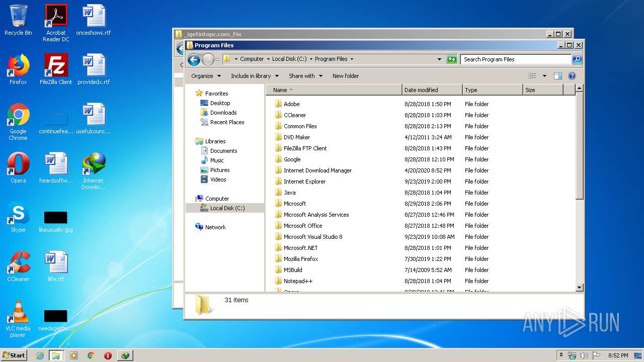The width and height of the screenshot is (644, 362).
Task: Click Internet Download Manager icon in taskbar
Action: [125, 355]
